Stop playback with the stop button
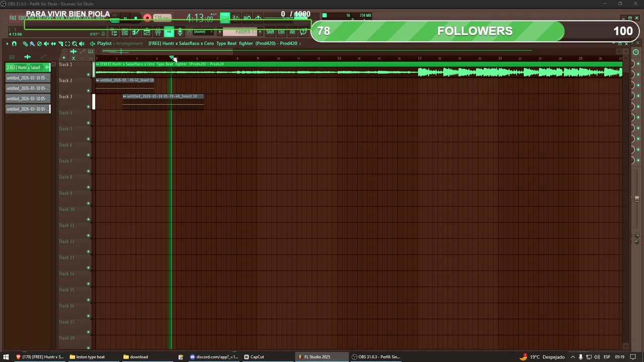 click(136, 18)
